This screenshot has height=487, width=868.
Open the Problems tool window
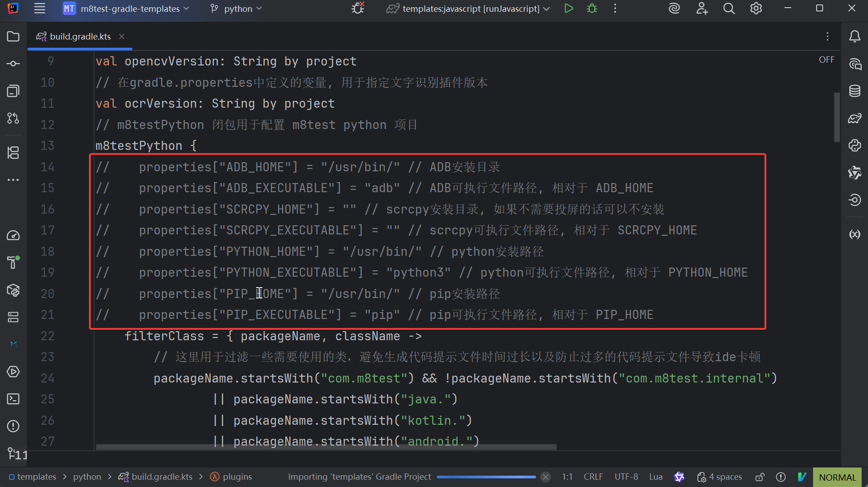coord(13,426)
